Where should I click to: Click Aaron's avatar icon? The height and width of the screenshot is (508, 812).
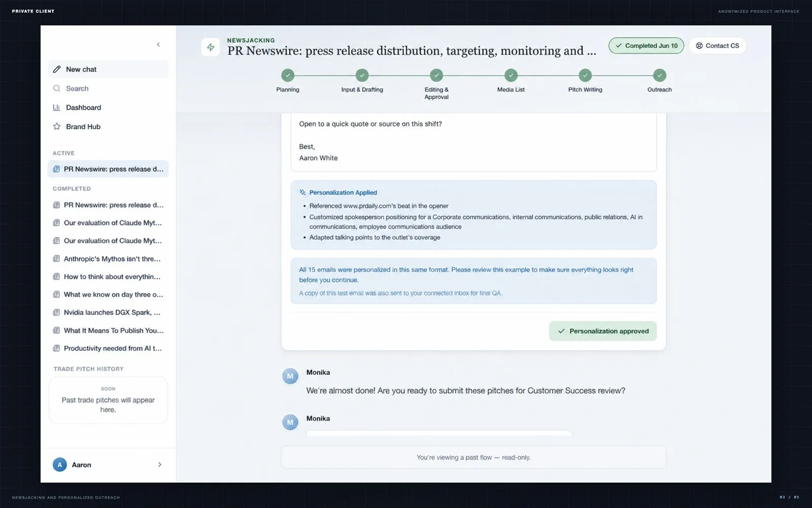click(60, 465)
